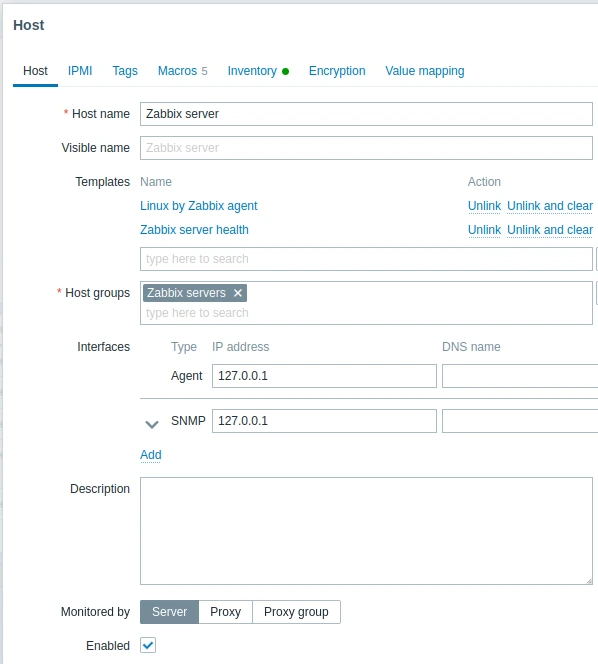Click the Zabbix servers group tag text
Screen dimensions: 598x664
[186, 293]
